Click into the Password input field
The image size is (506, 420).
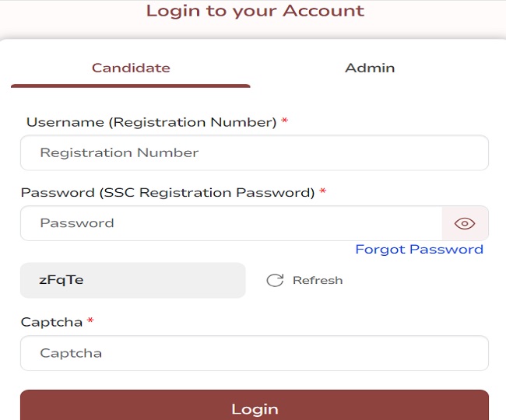(x=230, y=223)
